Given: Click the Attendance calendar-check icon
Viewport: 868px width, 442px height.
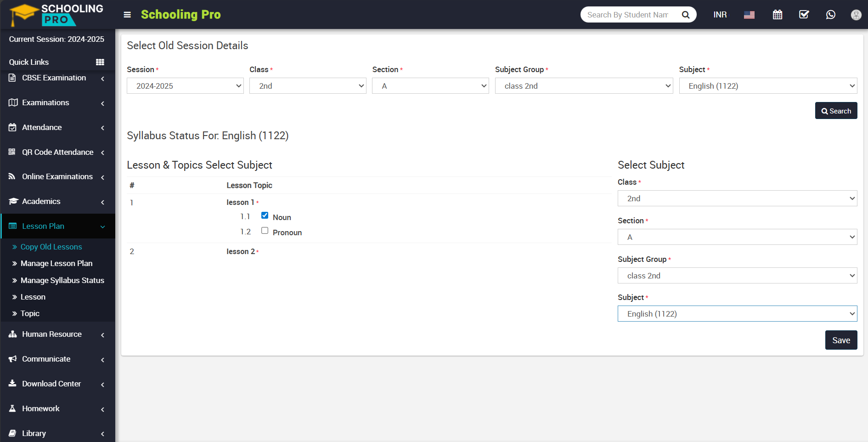Looking at the screenshot, I should tap(12, 127).
